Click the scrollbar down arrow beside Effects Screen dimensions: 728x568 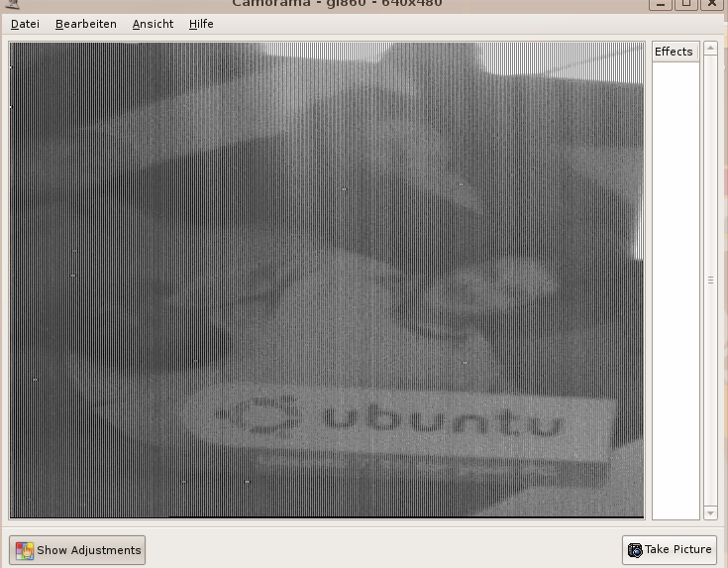click(710, 512)
